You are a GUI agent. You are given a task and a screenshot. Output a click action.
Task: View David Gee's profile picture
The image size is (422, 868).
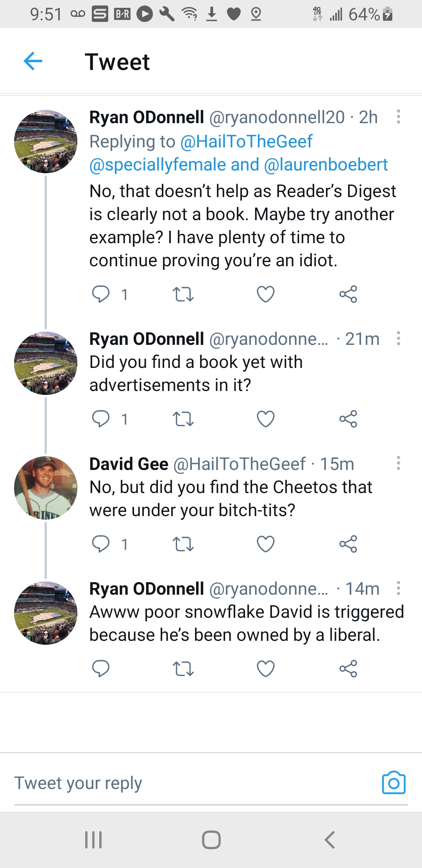46,488
